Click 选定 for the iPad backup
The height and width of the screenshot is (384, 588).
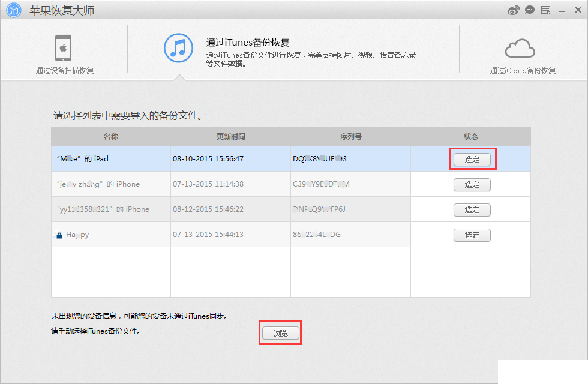click(x=472, y=160)
